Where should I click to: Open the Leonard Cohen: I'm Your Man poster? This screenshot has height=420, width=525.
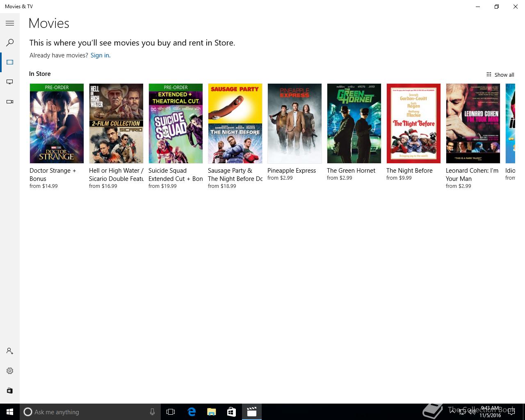pyautogui.click(x=473, y=123)
